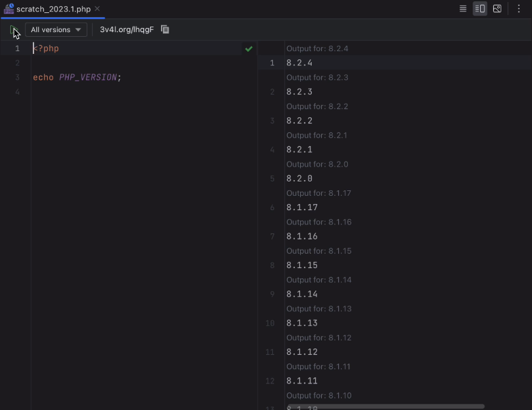Viewport: 532px width, 410px height.
Task: Click the 'Output for: 8.2.0' header
Action: click(x=317, y=164)
